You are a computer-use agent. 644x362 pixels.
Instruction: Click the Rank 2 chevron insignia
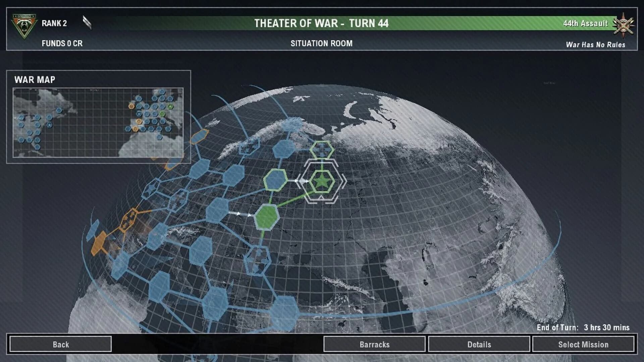click(x=87, y=21)
